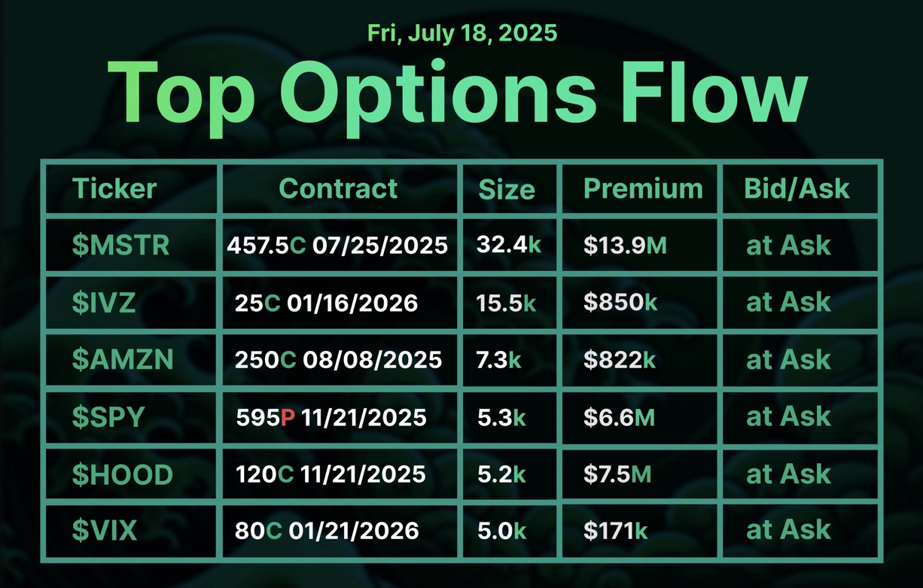Select the $AMZN ticker cell

point(123,360)
